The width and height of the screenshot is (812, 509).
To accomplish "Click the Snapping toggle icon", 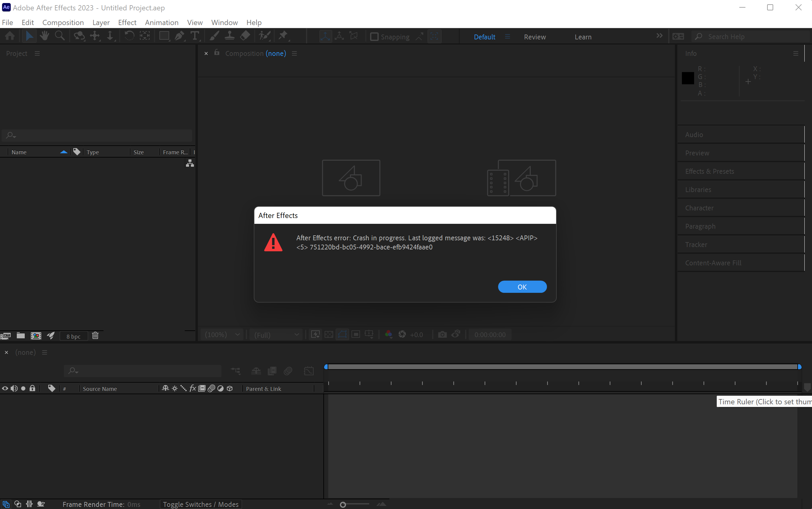I will click(373, 36).
